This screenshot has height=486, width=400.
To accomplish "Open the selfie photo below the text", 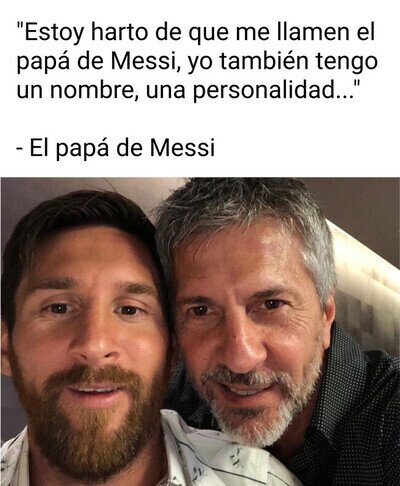I will [200, 331].
